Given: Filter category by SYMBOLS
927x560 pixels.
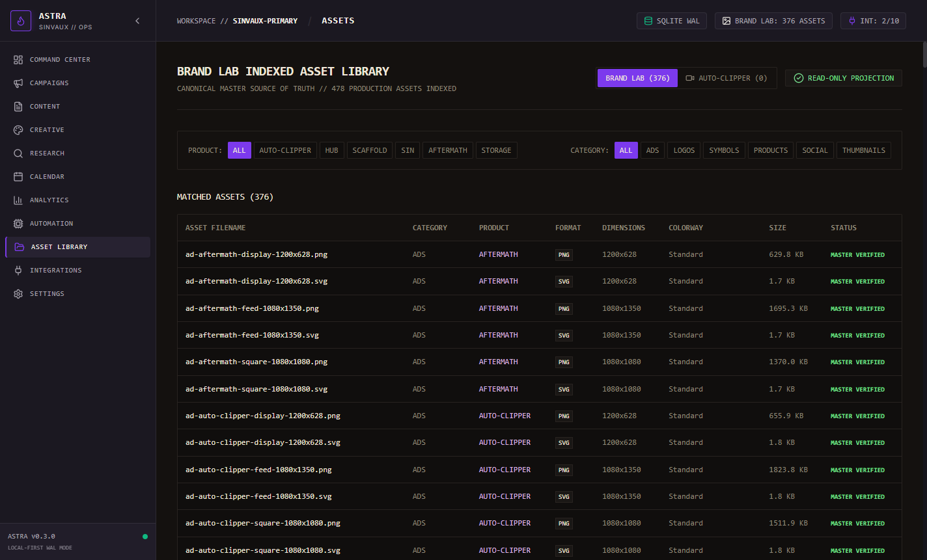Looking at the screenshot, I should click(724, 150).
